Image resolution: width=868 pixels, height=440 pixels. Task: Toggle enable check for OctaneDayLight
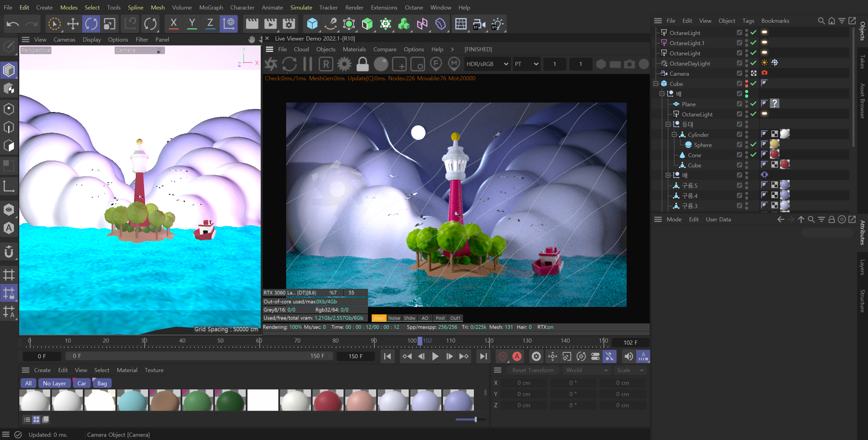(x=753, y=63)
